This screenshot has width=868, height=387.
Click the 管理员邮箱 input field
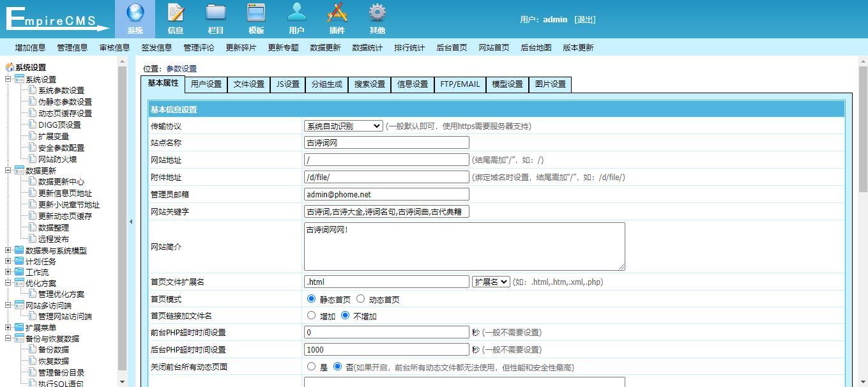coord(386,195)
